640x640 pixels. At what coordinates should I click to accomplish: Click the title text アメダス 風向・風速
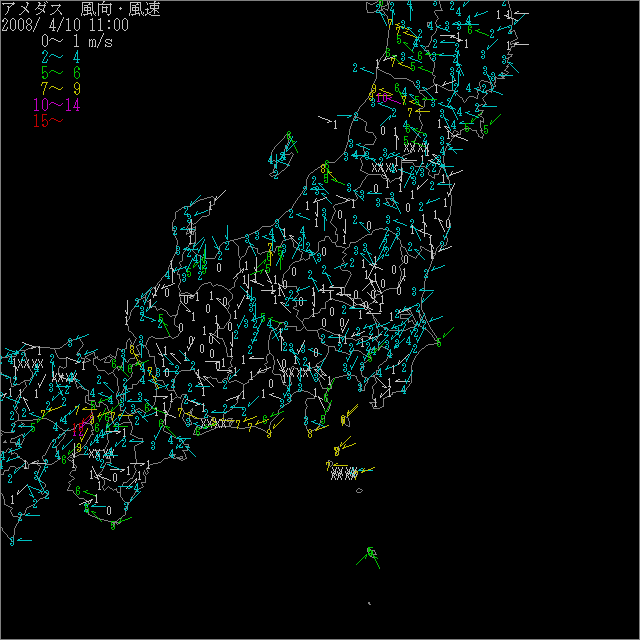81,9
